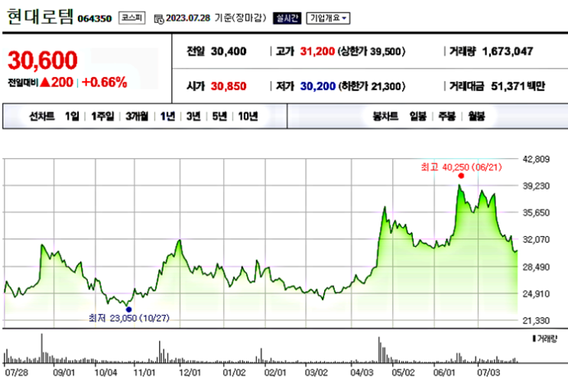Click the 하한가 21,300 text
Image resolution: width=568 pixels, height=392 pixels.
coord(372,86)
